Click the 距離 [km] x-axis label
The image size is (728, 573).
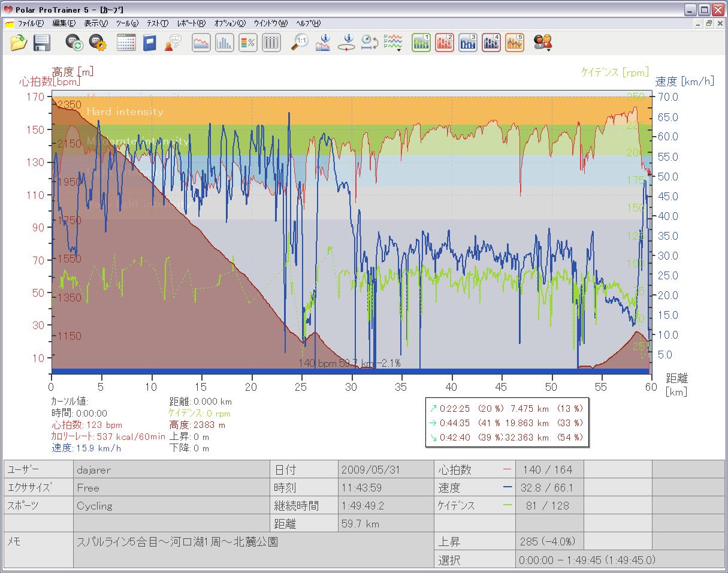pyautogui.click(x=677, y=385)
